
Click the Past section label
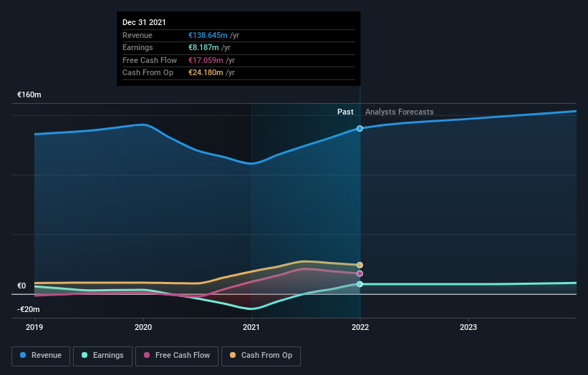pos(345,112)
